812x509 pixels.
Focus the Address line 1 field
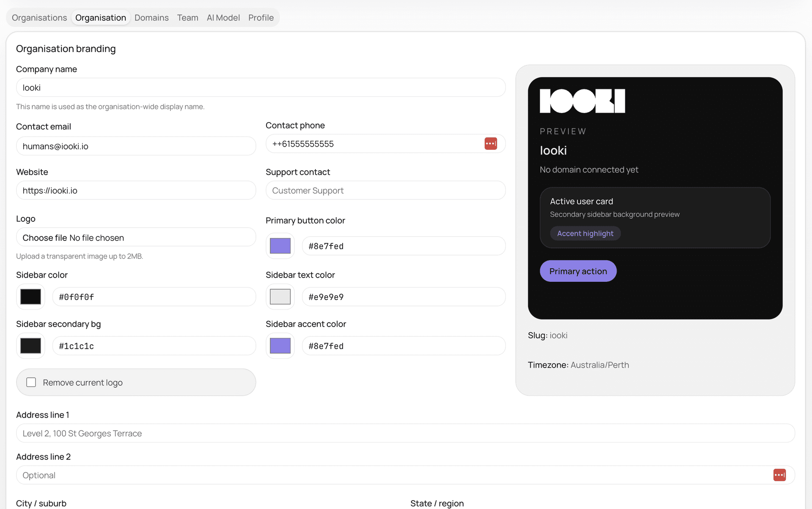pyautogui.click(x=406, y=433)
